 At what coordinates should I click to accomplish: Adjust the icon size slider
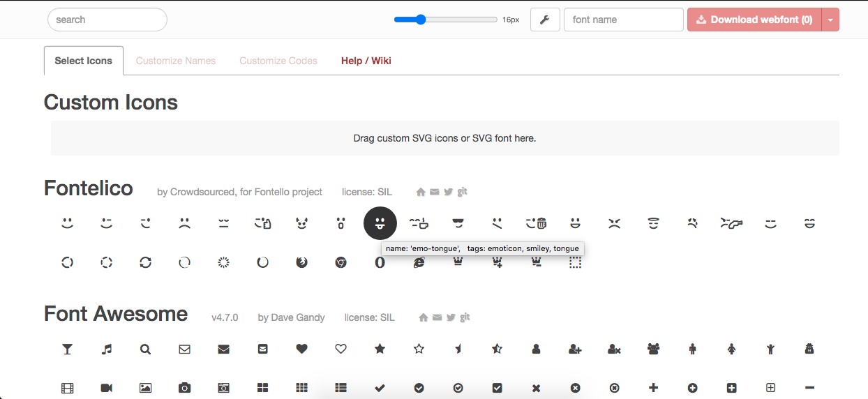click(445, 20)
